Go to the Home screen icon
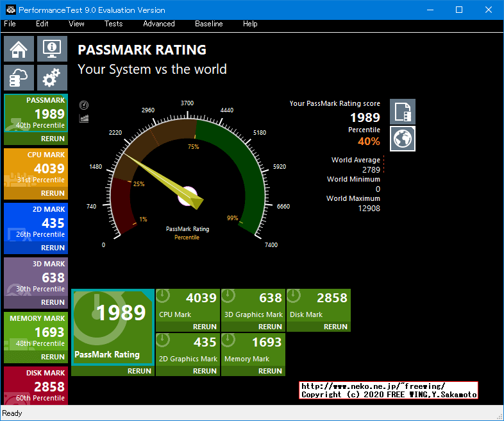Screen dimensions: 504x421 point(19,49)
